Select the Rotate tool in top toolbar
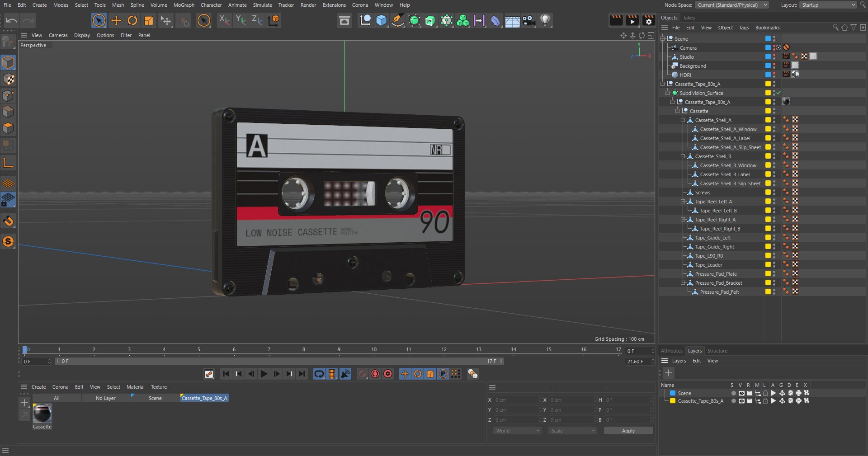This screenshot has width=868, height=456. click(132, 20)
